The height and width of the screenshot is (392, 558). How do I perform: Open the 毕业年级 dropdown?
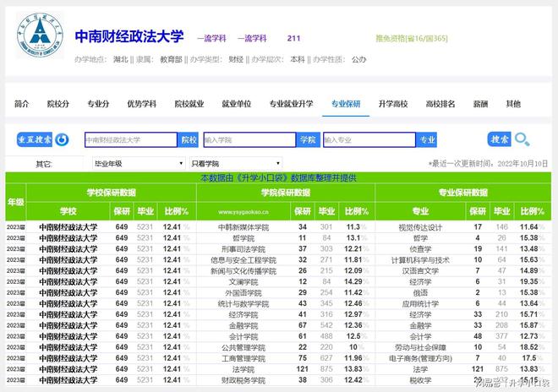(139, 164)
